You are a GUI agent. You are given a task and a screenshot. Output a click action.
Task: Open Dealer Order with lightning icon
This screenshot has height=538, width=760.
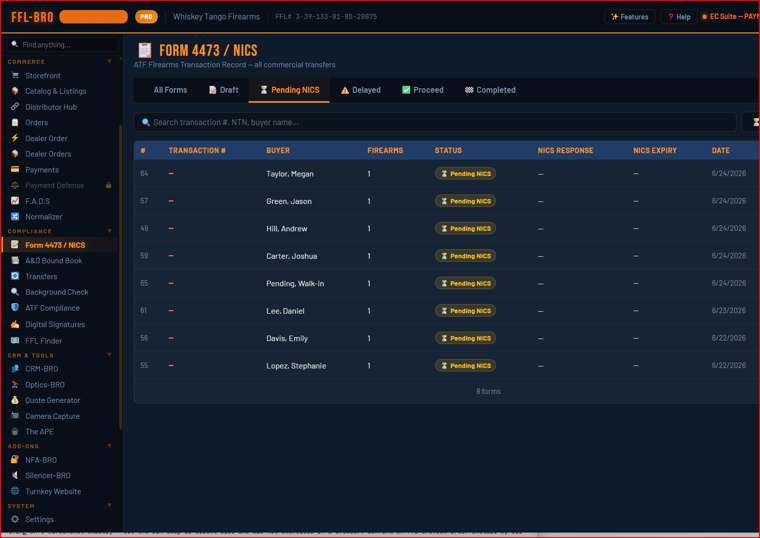46,139
